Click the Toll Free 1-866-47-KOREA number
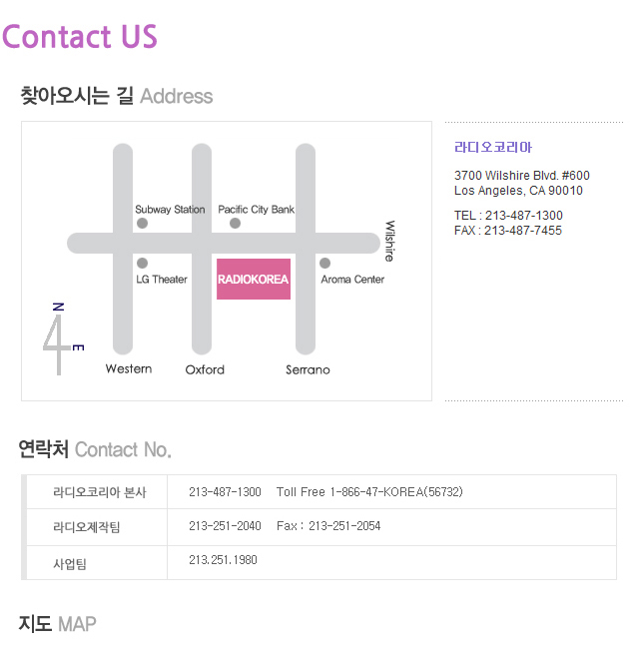The width and height of the screenshot is (644, 653). (x=369, y=492)
